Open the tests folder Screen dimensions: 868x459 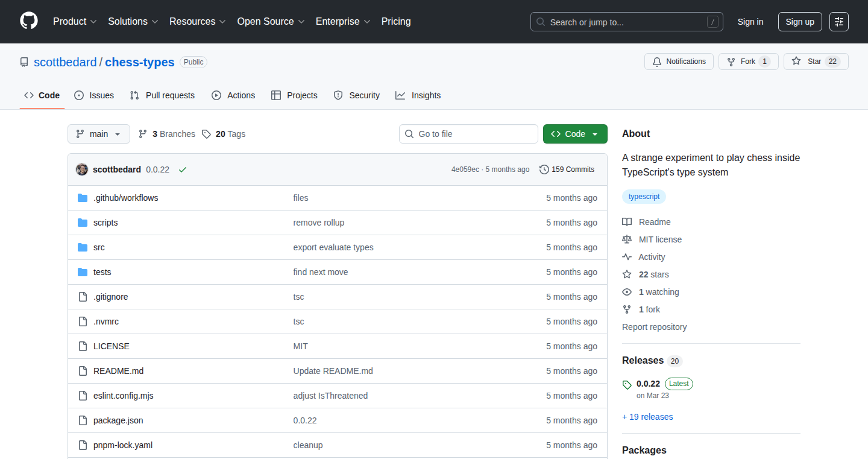102,272
